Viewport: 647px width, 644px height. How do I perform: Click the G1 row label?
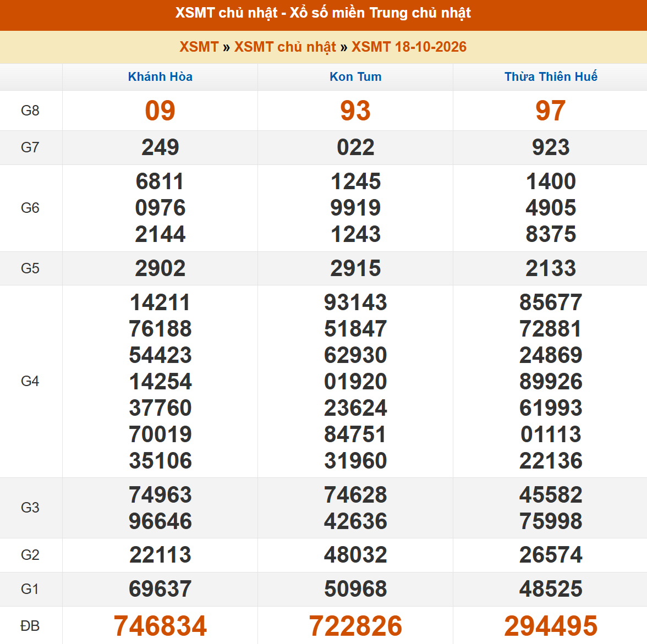tap(30, 588)
